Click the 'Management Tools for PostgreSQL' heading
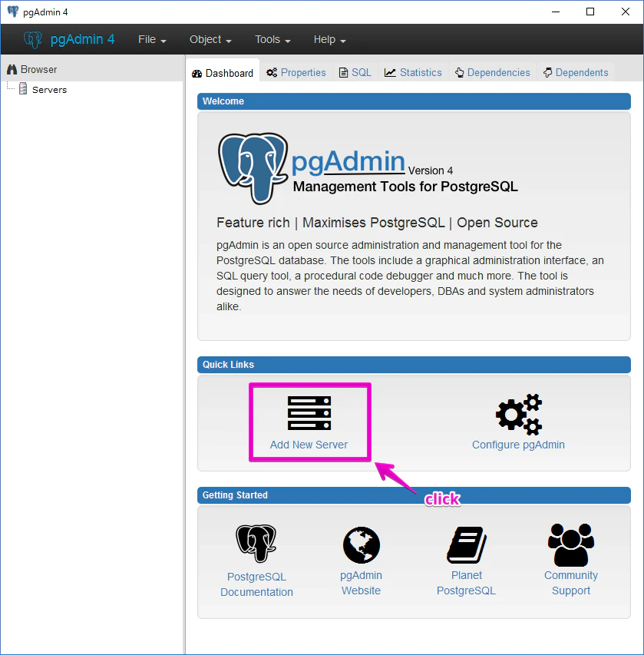The image size is (644, 655). (x=405, y=187)
